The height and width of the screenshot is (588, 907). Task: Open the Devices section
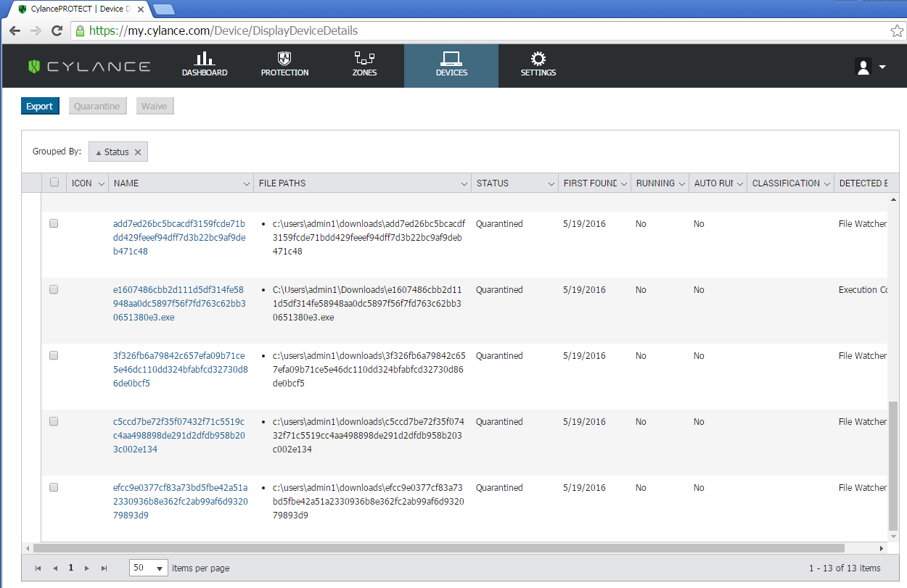(x=451, y=65)
